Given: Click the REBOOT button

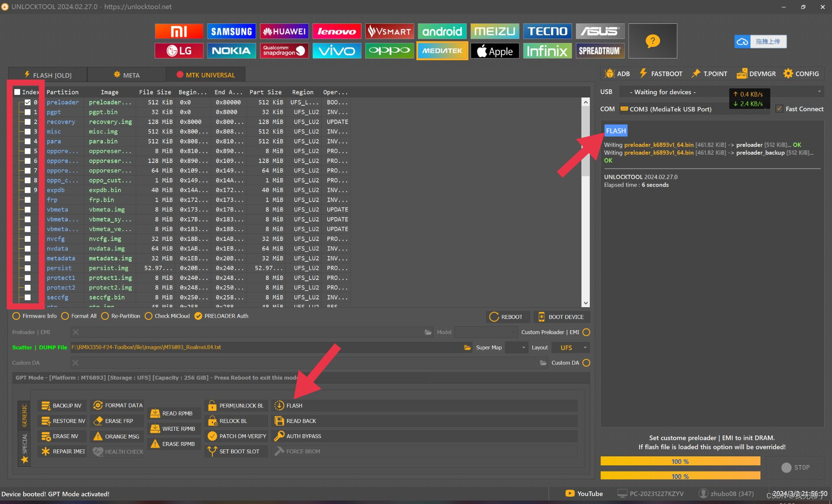Looking at the screenshot, I should coord(506,317).
